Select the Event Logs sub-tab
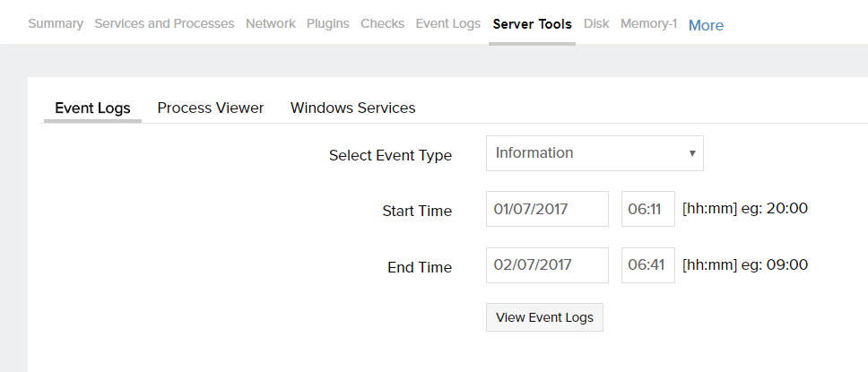This screenshot has height=372, width=868. click(x=92, y=108)
